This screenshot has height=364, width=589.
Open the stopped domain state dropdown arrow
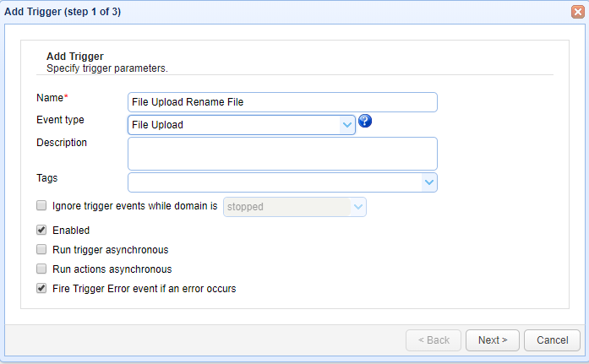(358, 207)
